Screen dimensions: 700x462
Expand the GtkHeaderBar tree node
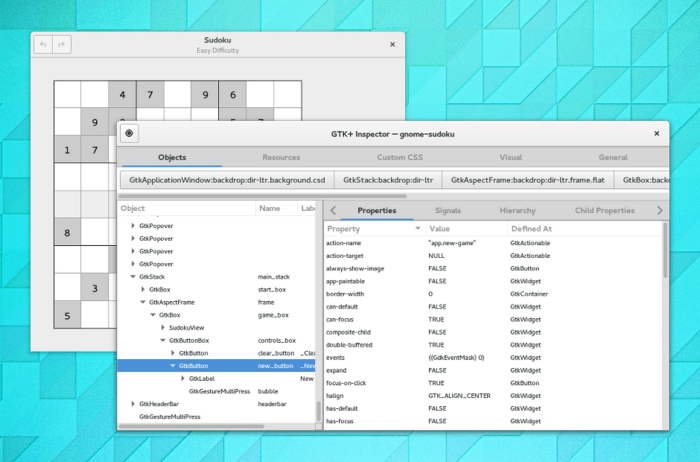(133, 403)
